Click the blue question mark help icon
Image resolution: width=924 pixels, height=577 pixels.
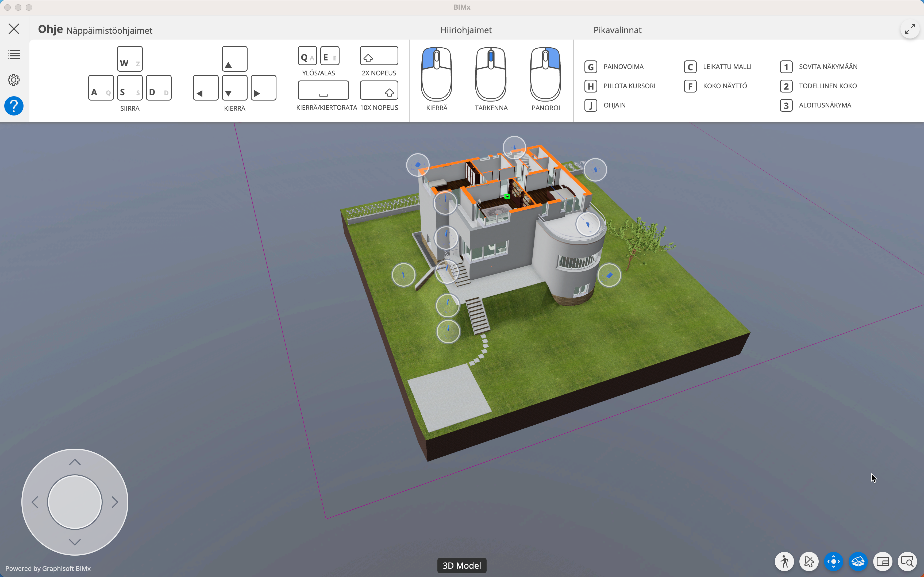14,106
